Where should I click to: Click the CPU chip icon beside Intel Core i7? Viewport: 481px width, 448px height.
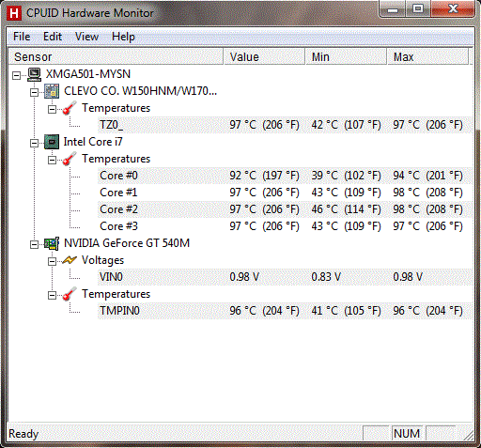tap(52, 142)
